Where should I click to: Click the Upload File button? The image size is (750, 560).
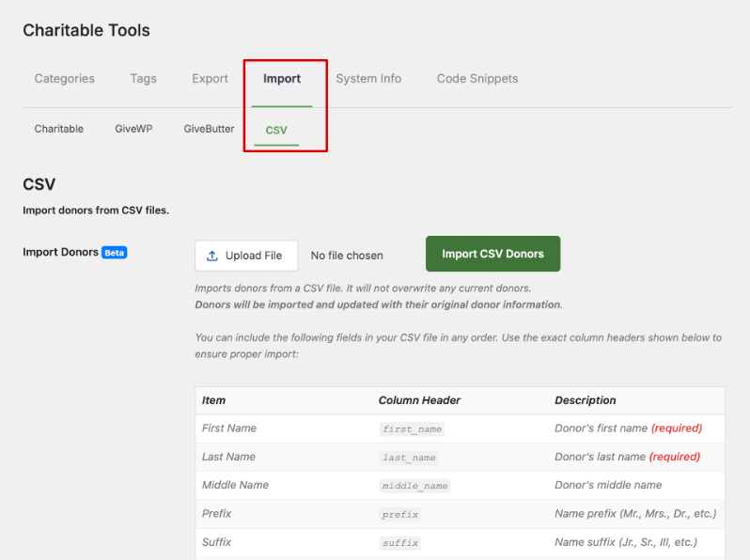pyautogui.click(x=246, y=256)
